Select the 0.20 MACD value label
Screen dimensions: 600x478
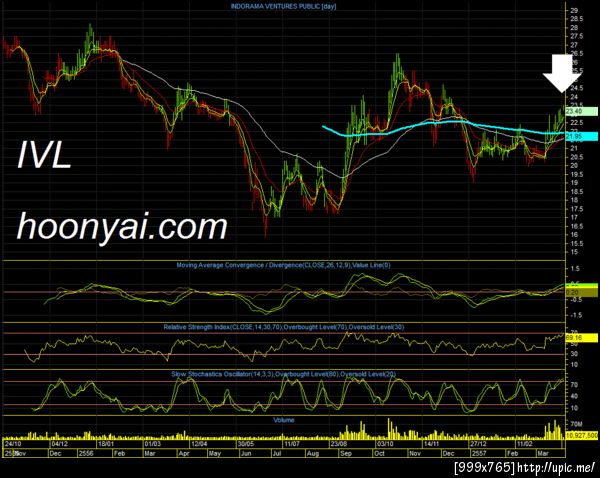(581, 293)
